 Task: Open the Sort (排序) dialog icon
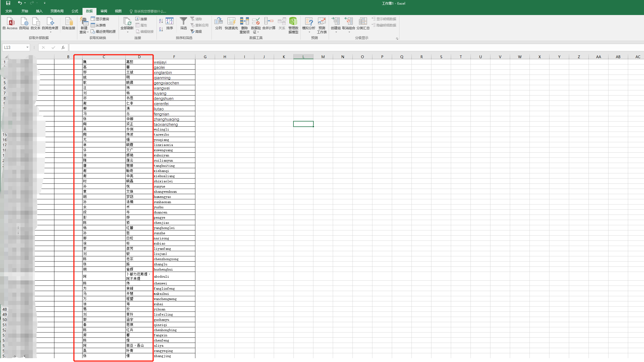click(169, 22)
